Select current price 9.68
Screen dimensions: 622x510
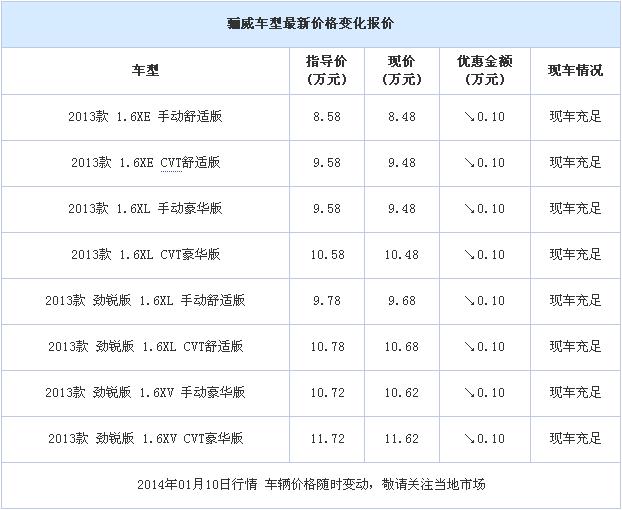tap(401, 301)
